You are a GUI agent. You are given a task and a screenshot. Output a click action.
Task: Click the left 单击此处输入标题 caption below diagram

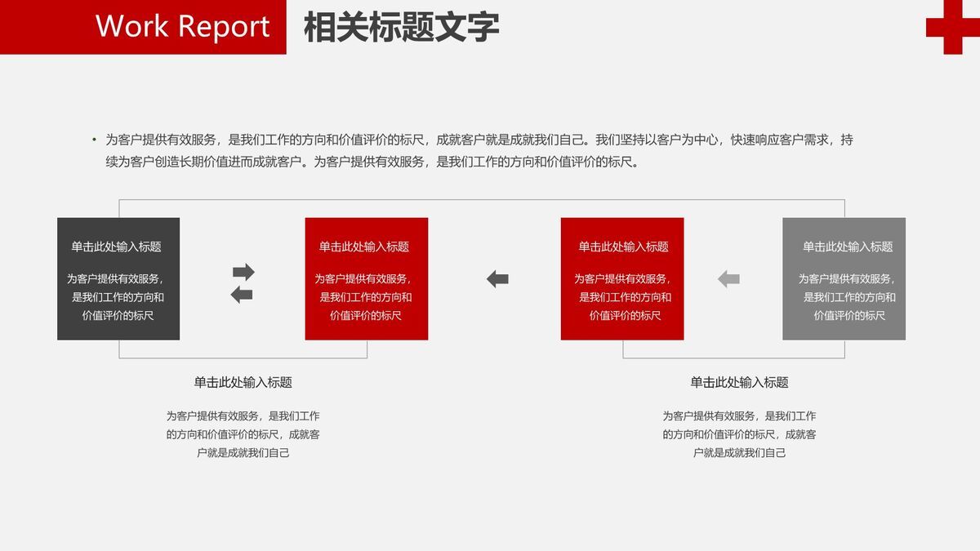245,380
